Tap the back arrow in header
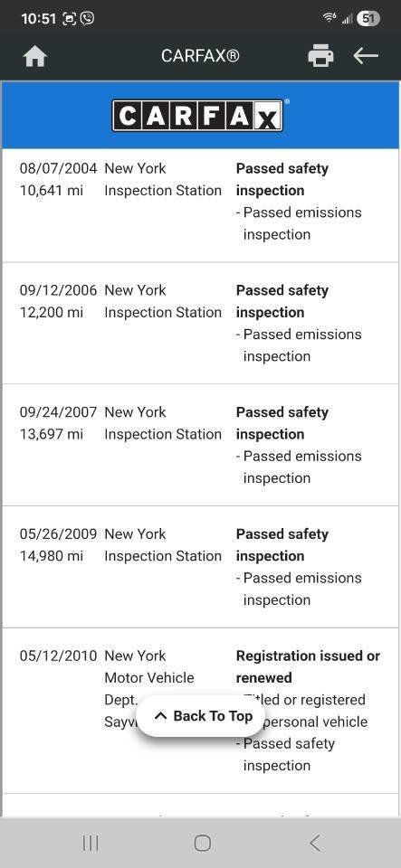The height and width of the screenshot is (868, 401). pyautogui.click(x=366, y=55)
